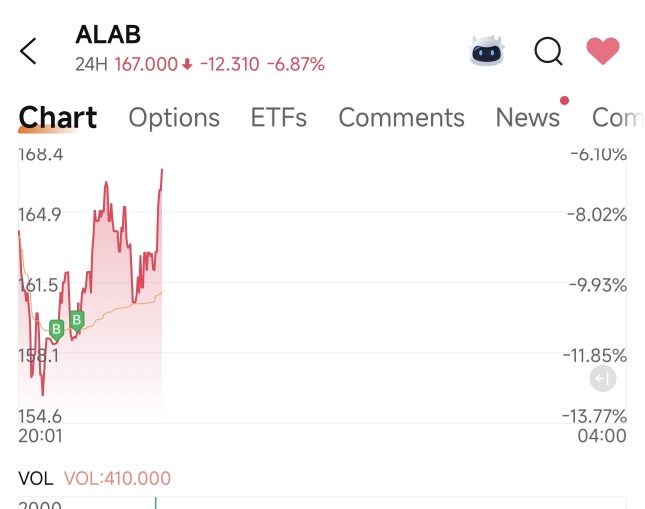Image resolution: width=645 pixels, height=509 pixels.
Task: Select the Chart tab
Action: (58, 118)
